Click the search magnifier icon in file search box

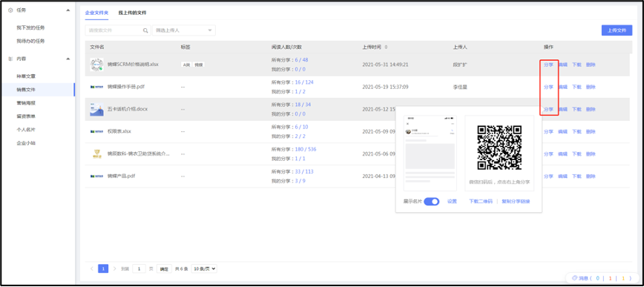(145, 30)
